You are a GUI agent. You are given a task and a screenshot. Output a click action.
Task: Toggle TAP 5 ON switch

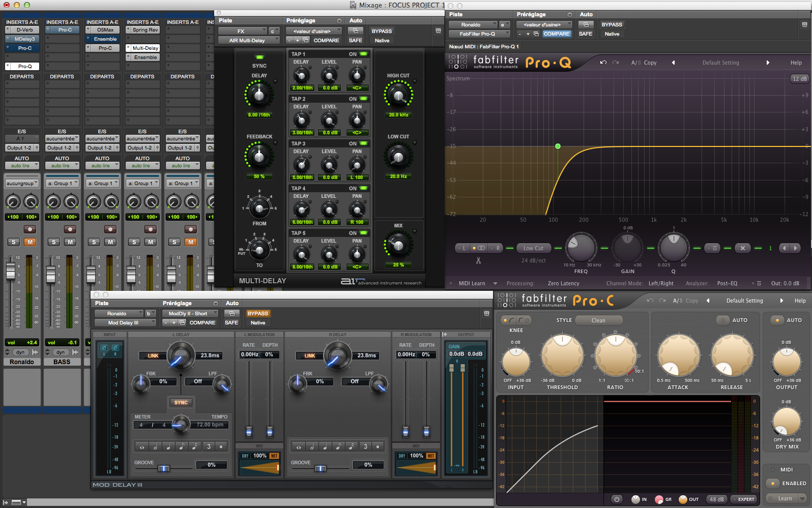[364, 233]
